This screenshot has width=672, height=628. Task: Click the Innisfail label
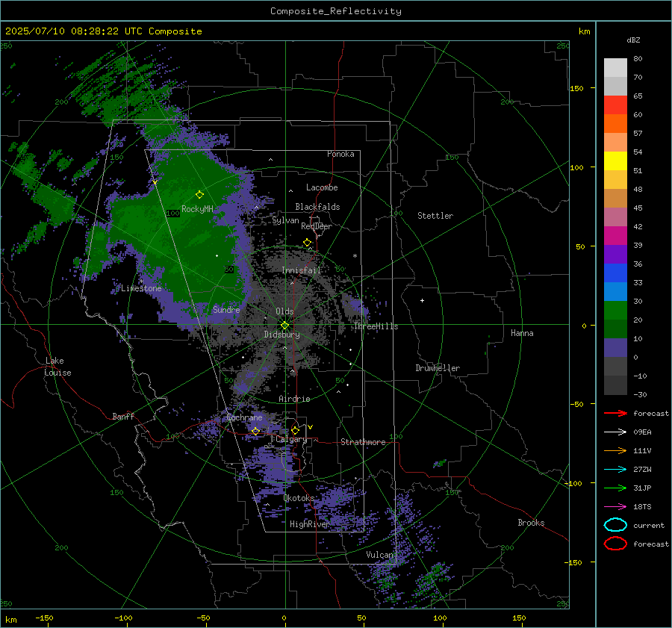301,270
